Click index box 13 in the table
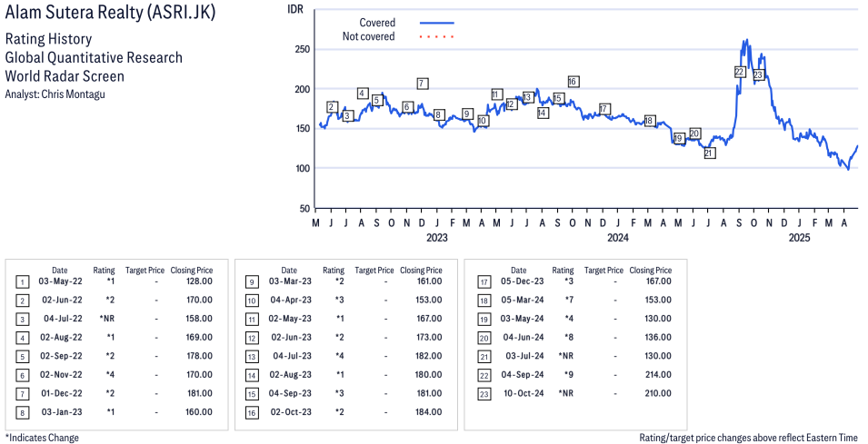Image resolution: width=868 pixels, height=444 pixels. point(252,357)
